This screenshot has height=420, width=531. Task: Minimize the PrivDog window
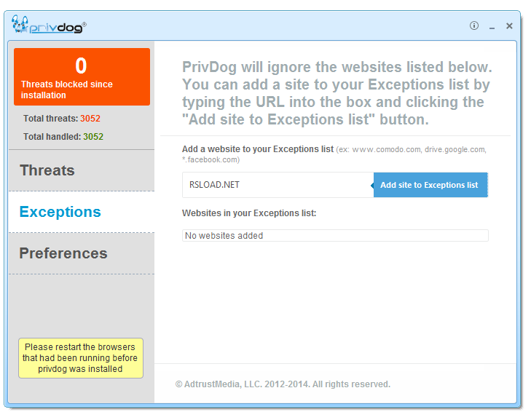[492, 27]
